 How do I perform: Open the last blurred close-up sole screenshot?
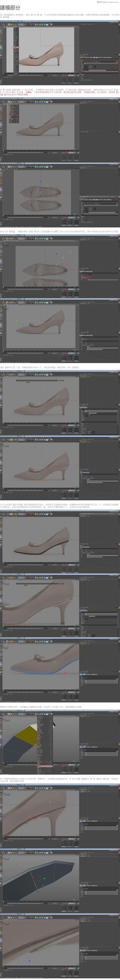coord(60,946)
